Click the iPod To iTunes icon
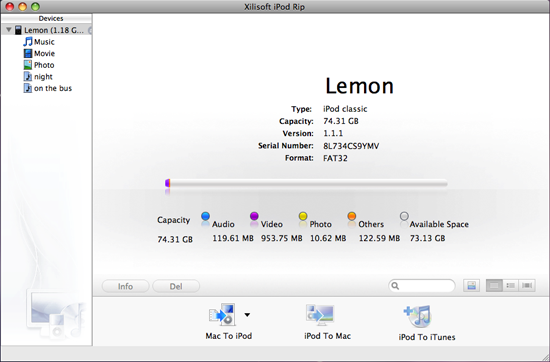Image resolution: width=550 pixels, height=362 pixels. tap(417, 316)
